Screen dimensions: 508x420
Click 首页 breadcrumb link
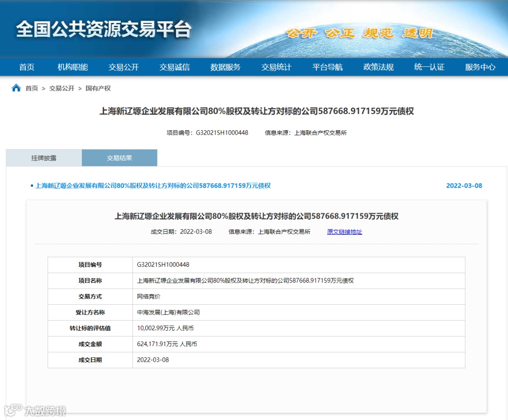tap(32, 88)
